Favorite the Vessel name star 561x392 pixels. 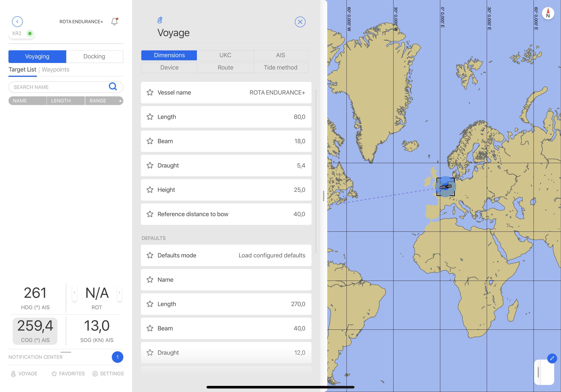tap(150, 92)
